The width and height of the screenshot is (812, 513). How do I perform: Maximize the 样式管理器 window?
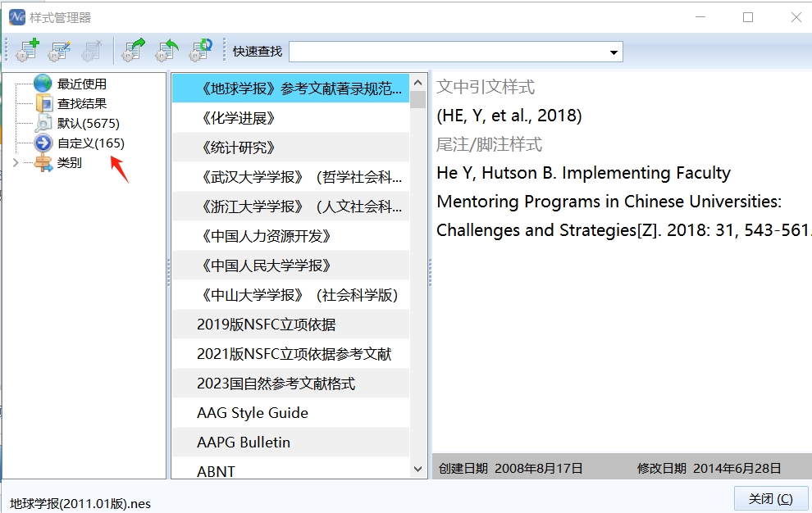pos(748,17)
